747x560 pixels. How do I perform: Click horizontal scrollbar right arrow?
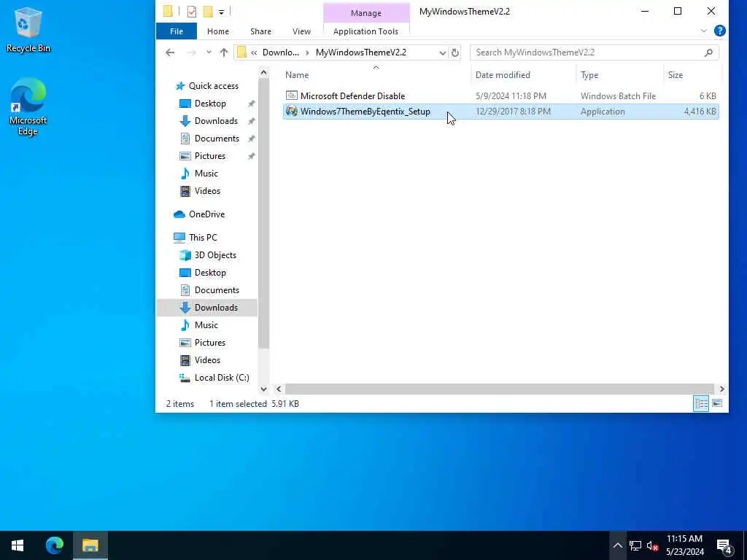pos(721,389)
